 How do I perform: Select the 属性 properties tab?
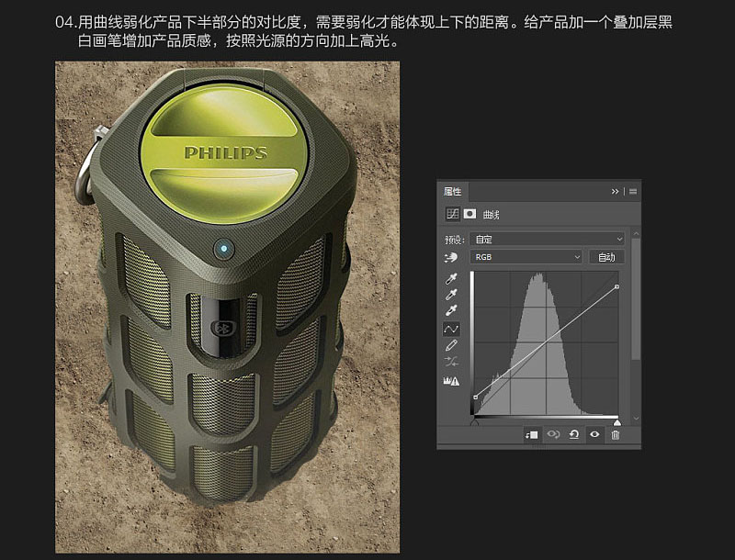click(453, 192)
